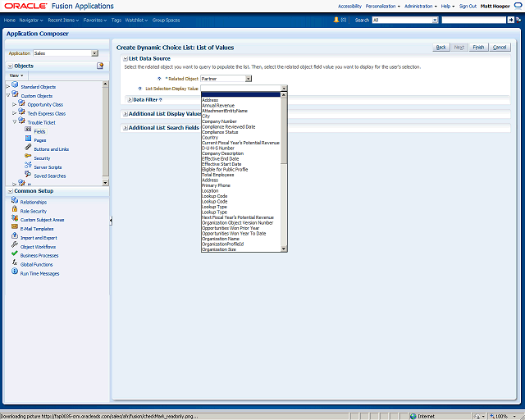525x420 pixels.
Task: Collapse the Common Setup panel
Action: (x=11, y=191)
